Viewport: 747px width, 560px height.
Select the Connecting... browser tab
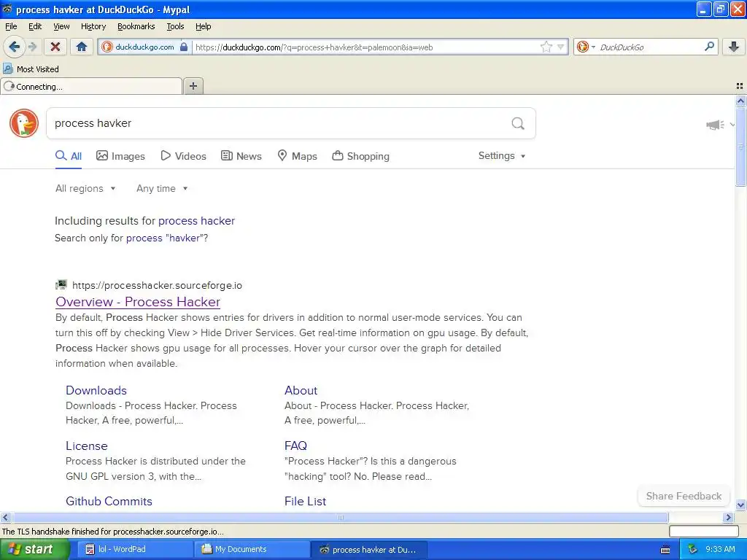coord(91,87)
